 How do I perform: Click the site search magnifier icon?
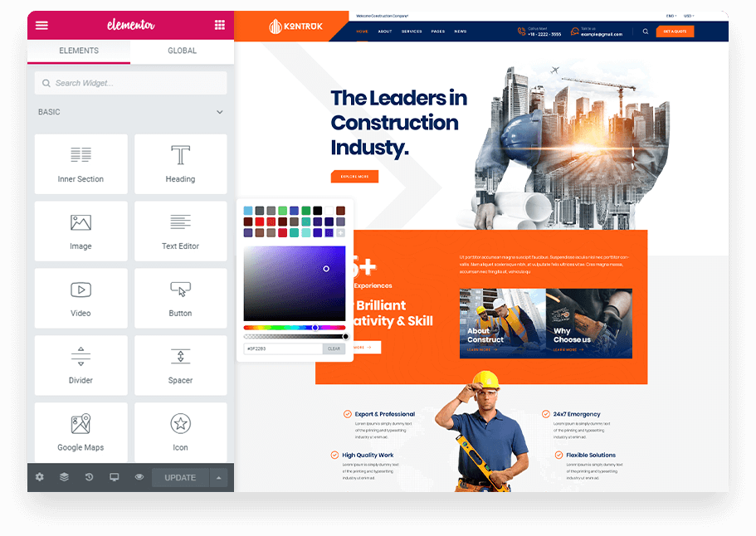click(x=645, y=32)
